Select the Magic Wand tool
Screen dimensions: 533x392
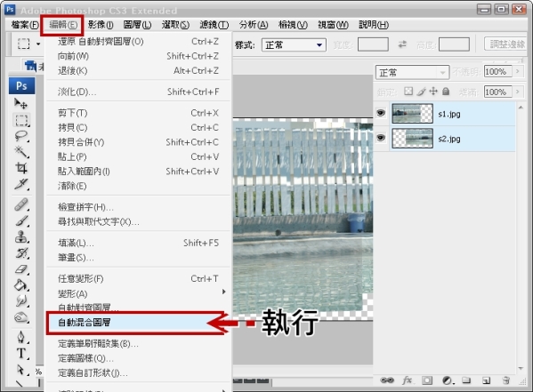click(21, 152)
